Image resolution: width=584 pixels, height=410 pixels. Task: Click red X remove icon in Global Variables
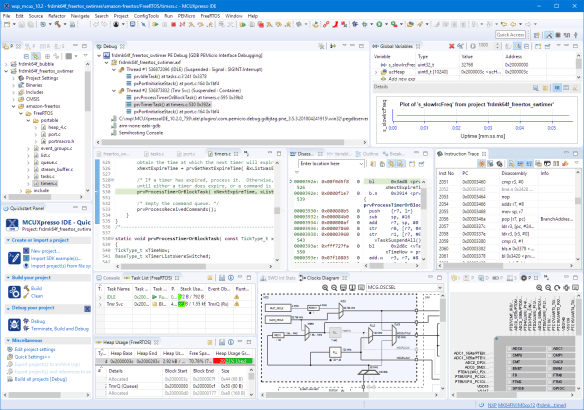[x=451, y=46]
